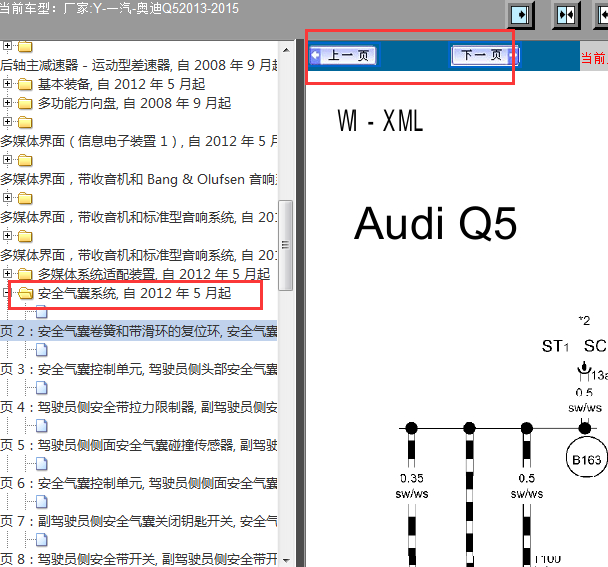This screenshot has width=608, height=567.
Task: Expand 多功能方向盘, 自 2008 年 9 月起 node
Action: pyautogui.click(x=7, y=102)
